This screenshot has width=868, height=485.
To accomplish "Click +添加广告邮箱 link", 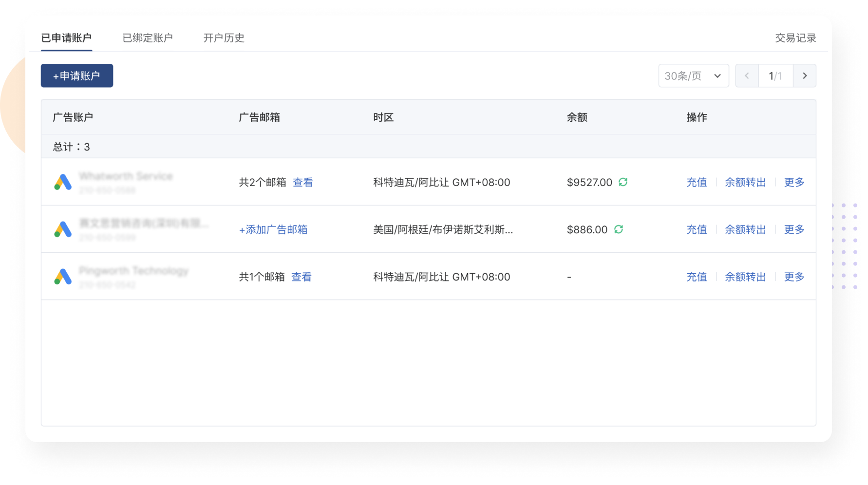I will (273, 229).
